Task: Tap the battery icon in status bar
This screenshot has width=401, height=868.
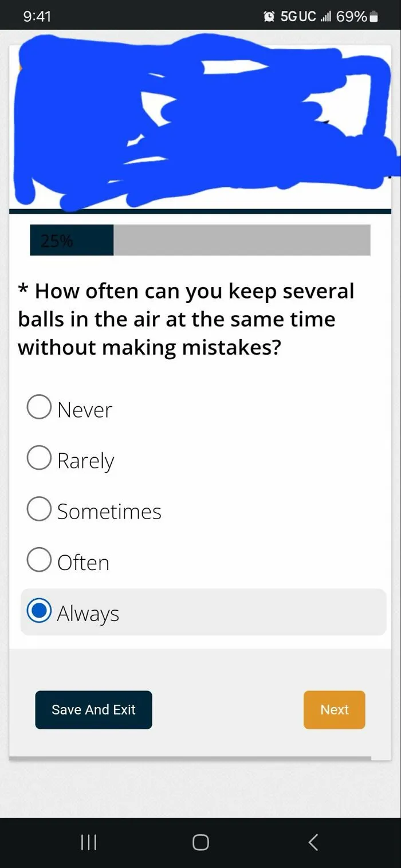Action: point(374,17)
